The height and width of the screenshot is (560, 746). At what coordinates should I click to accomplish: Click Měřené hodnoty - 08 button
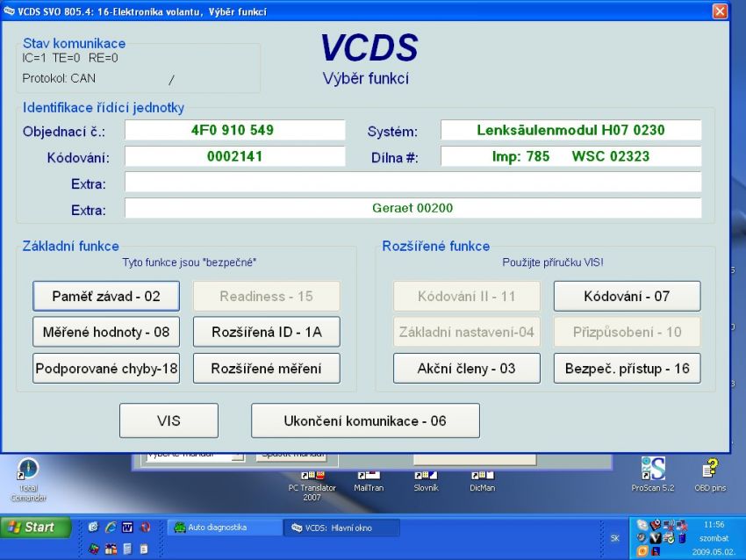click(x=106, y=333)
